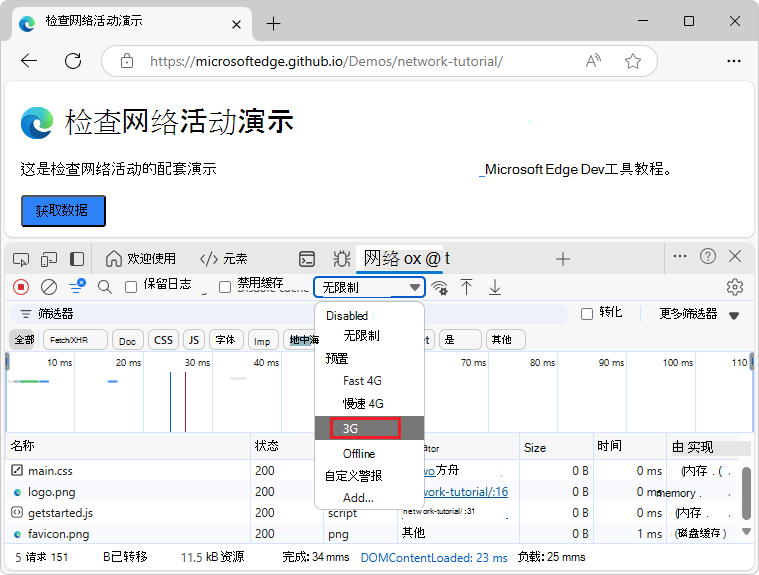Close the DevTools panel
Viewport: 759px width, 575px height.
pos(735,256)
